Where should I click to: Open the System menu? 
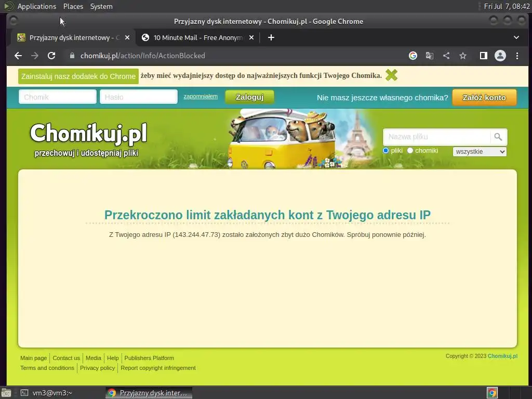coord(101,6)
